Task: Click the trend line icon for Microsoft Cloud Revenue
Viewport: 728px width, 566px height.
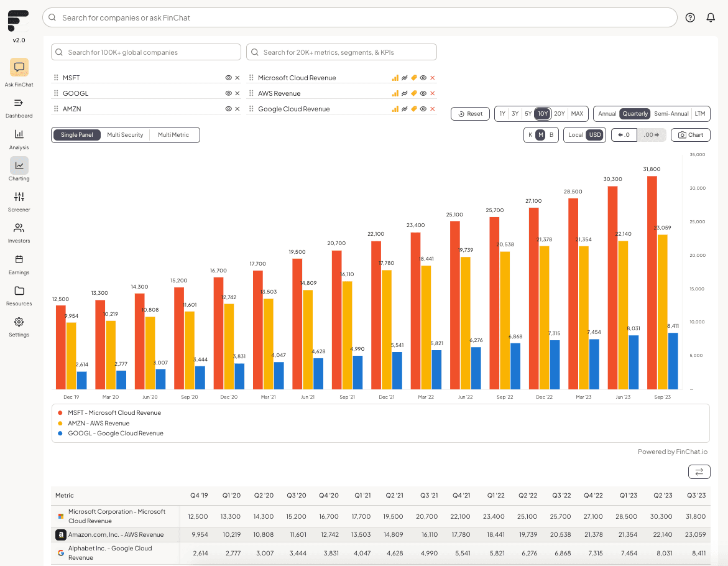Action: 404,78
